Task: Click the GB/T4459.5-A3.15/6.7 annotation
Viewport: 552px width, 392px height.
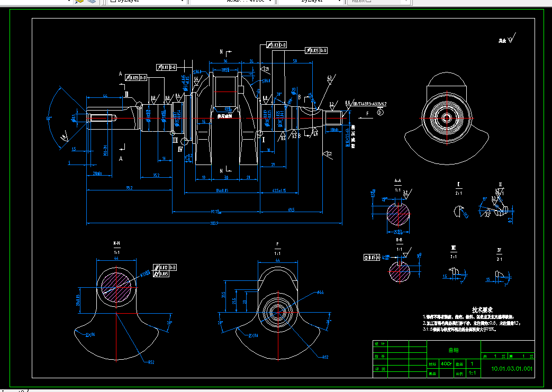Action: click(x=369, y=104)
